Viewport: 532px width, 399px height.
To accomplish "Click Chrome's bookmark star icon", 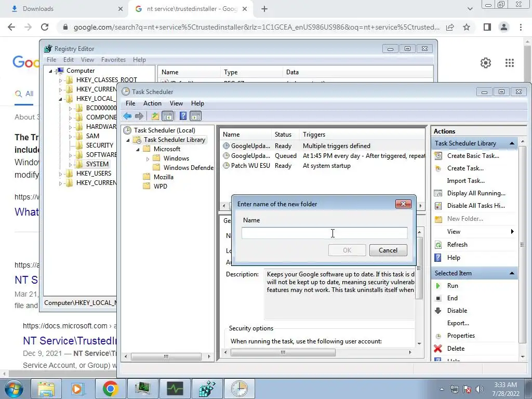I will point(467,27).
